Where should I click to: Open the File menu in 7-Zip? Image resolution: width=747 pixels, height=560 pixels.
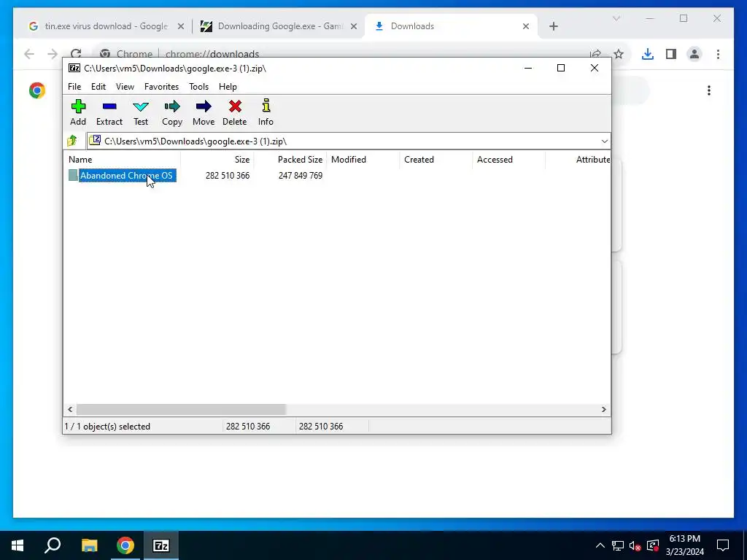pos(74,87)
